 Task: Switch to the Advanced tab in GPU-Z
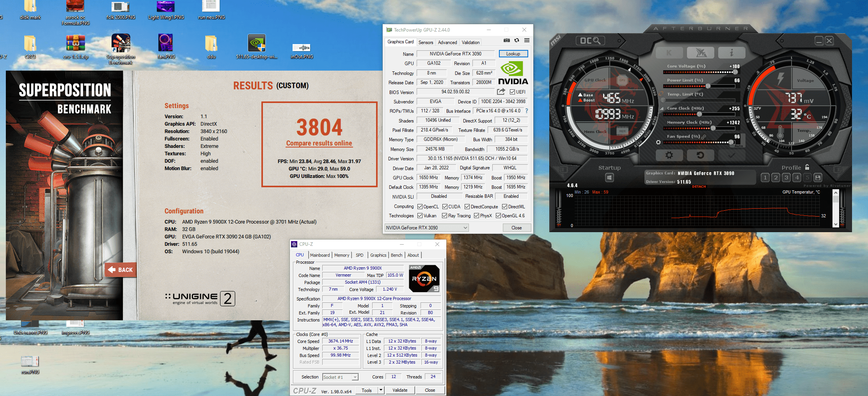pos(447,43)
